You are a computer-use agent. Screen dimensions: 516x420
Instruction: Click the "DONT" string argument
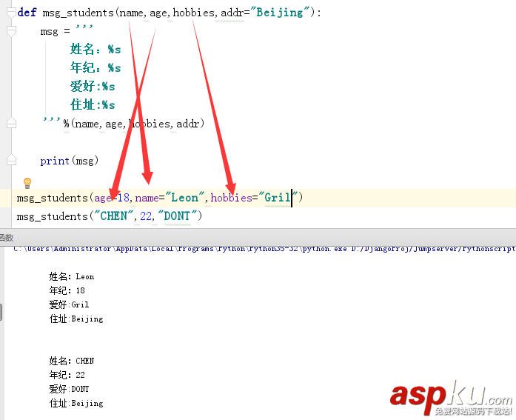tap(177, 216)
